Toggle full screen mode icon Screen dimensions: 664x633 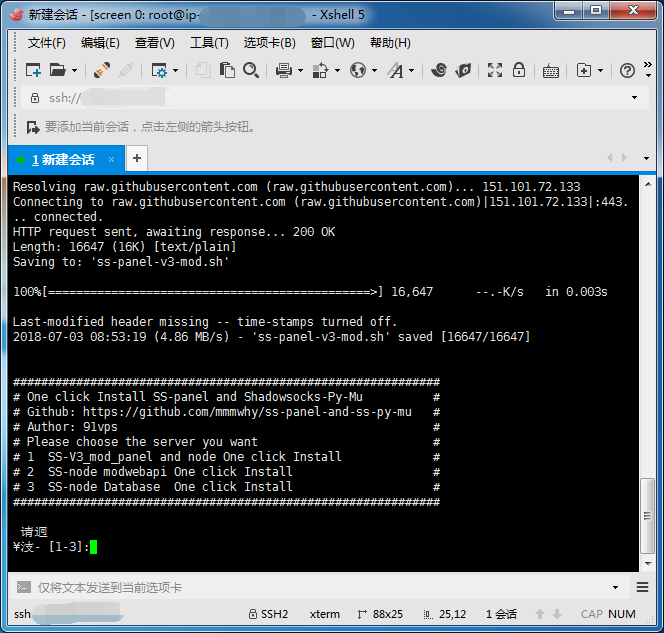tap(495, 70)
